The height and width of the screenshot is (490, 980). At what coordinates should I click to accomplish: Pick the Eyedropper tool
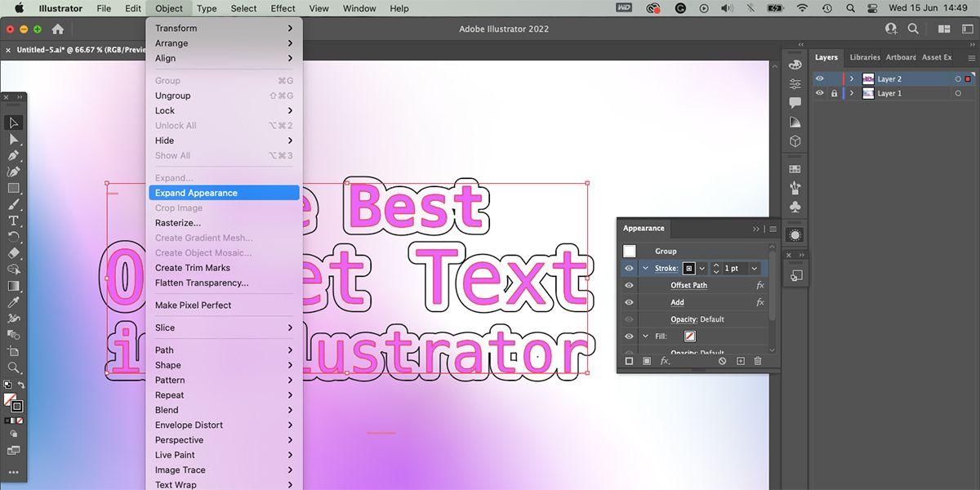14,302
